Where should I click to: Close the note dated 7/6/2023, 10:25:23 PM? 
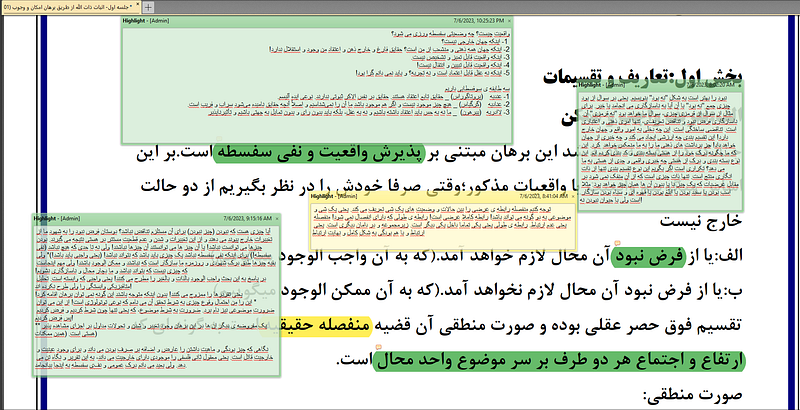pos(509,21)
